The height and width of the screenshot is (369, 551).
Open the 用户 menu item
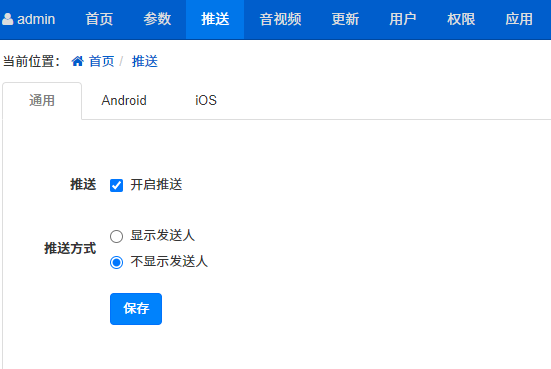403,19
